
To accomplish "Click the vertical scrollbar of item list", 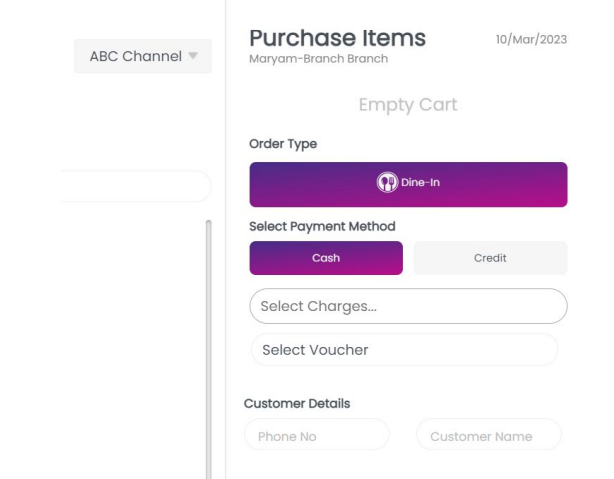I will coord(208,350).
